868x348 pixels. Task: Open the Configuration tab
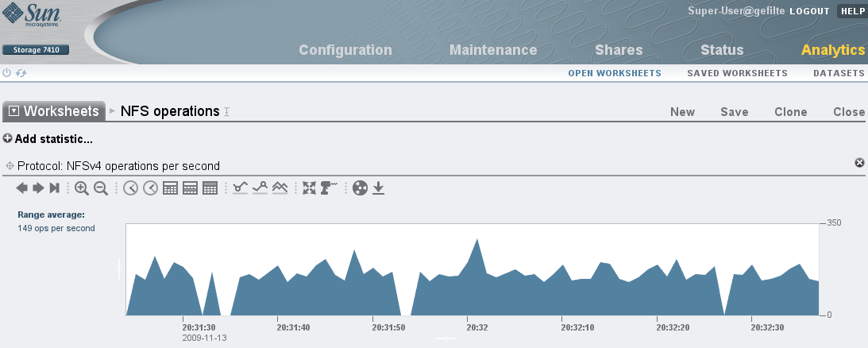[345, 50]
